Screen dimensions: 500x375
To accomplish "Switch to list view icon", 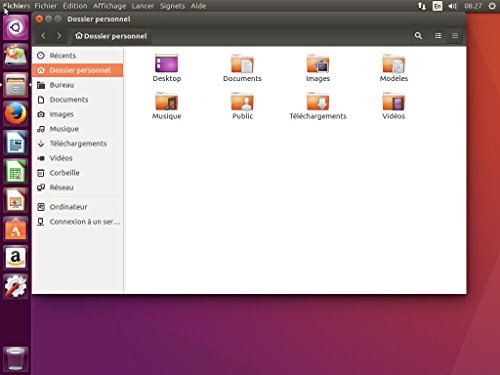I will [438, 36].
